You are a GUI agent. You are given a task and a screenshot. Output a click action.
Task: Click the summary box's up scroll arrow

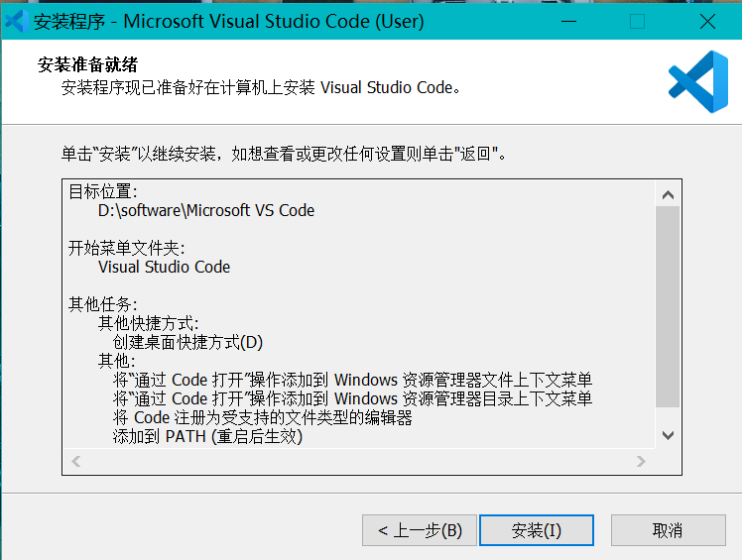point(668,195)
